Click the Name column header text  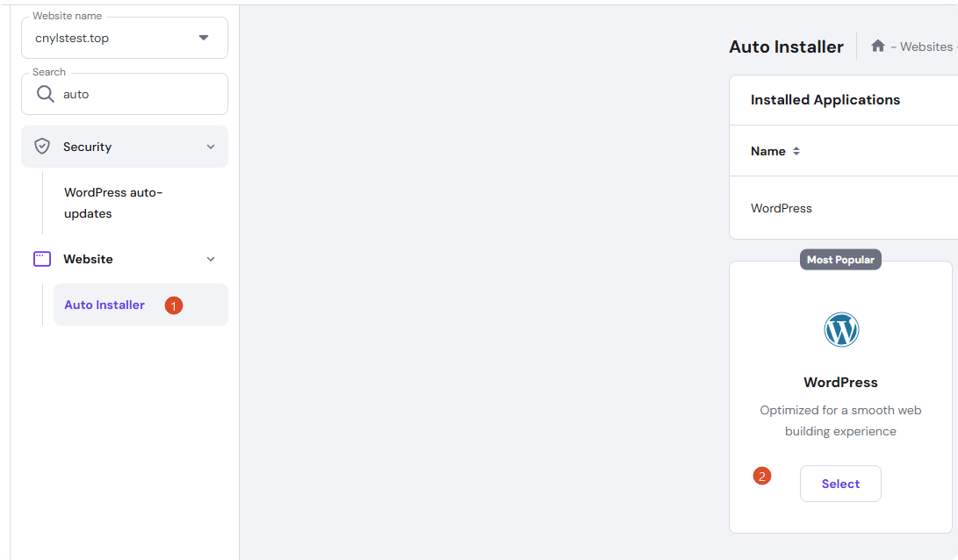click(x=767, y=151)
